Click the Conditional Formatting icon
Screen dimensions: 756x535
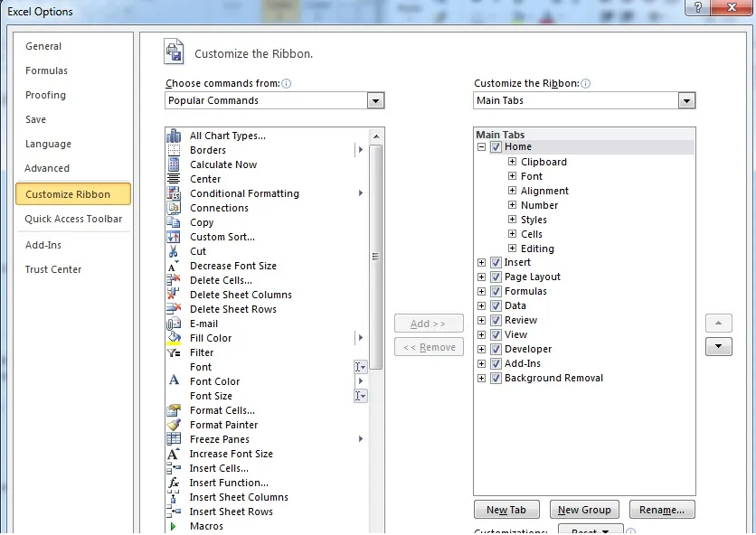click(x=174, y=193)
